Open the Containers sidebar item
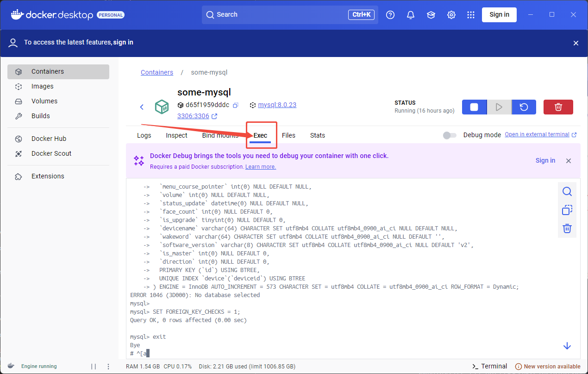588x374 pixels. [58, 72]
